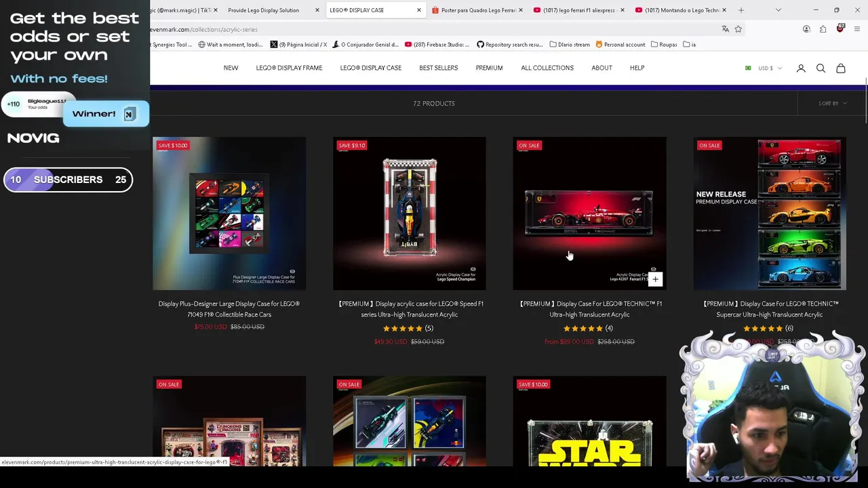Open a new browser tab with plus
The height and width of the screenshot is (488, 868).
[741, 10]
